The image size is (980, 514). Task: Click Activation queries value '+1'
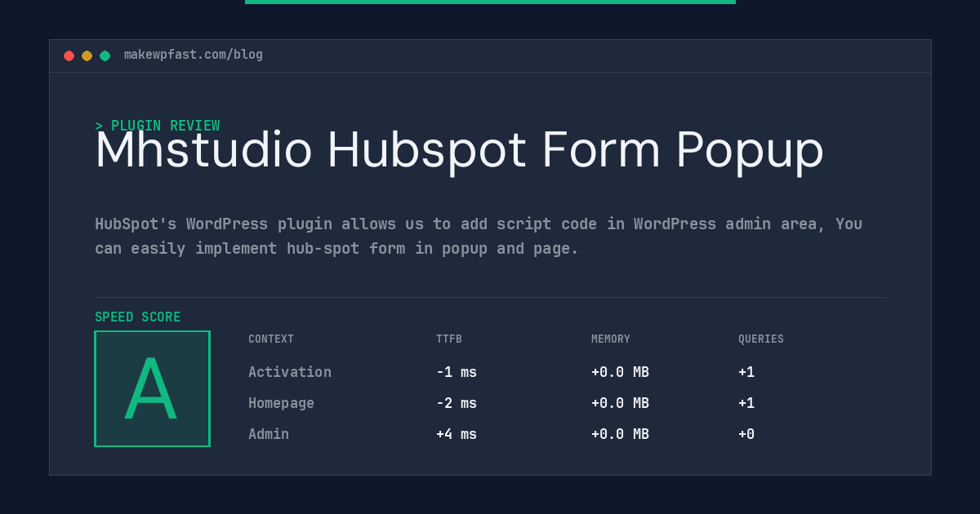[746, 372]
